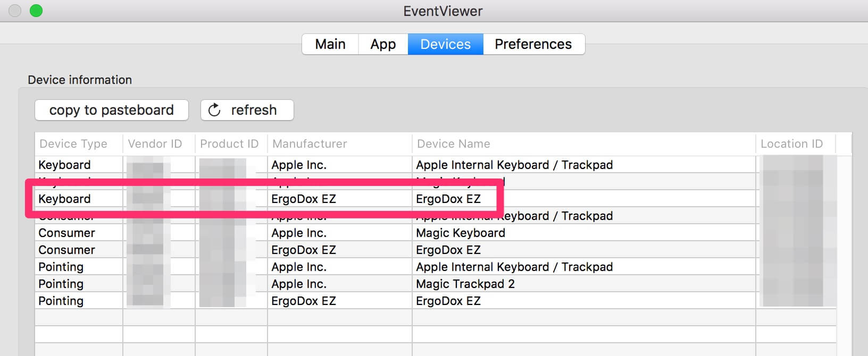Click Apple Internal Keyboard / Trackpad in first row
Screen dimensions: 868x356
[x=514, y=165]
